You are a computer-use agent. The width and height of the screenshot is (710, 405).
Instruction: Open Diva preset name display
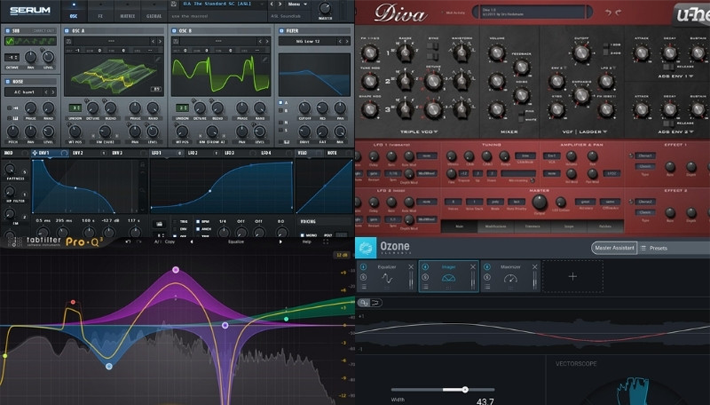pos(532,12)
